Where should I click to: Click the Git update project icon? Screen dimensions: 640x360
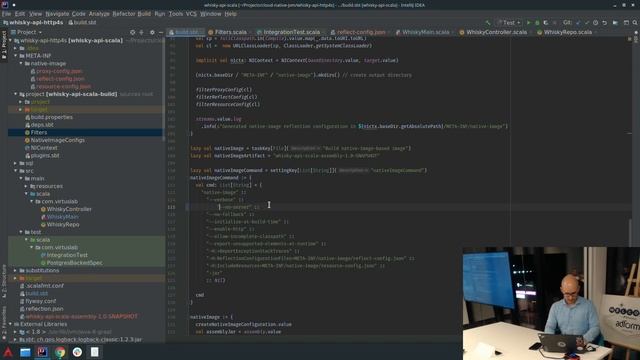(578, 23)
